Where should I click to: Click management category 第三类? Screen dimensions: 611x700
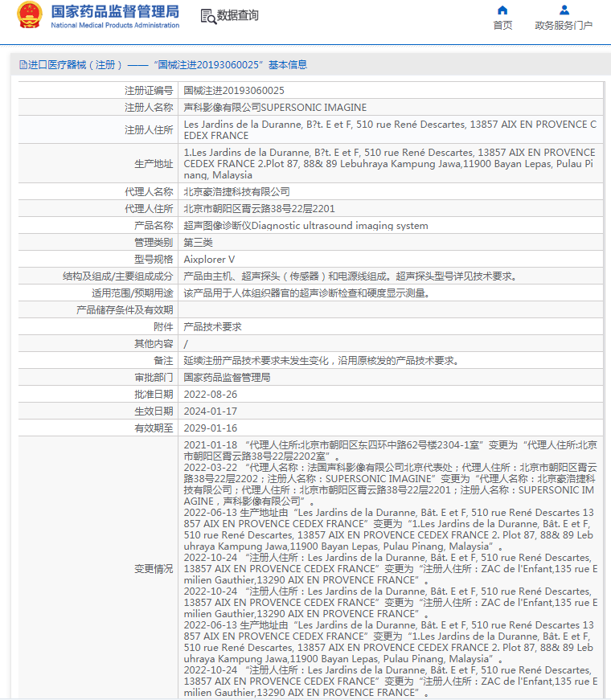click(x=199, y=243)
